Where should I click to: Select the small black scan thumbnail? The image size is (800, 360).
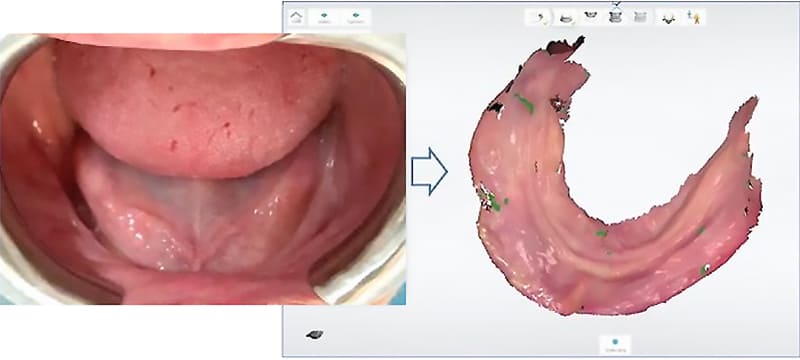[x=314, y=335]
